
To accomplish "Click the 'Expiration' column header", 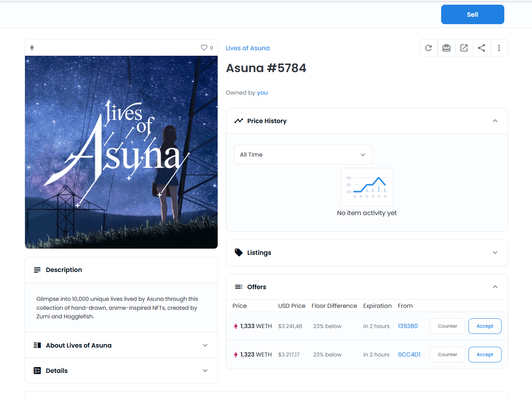I will click(377, 306).
